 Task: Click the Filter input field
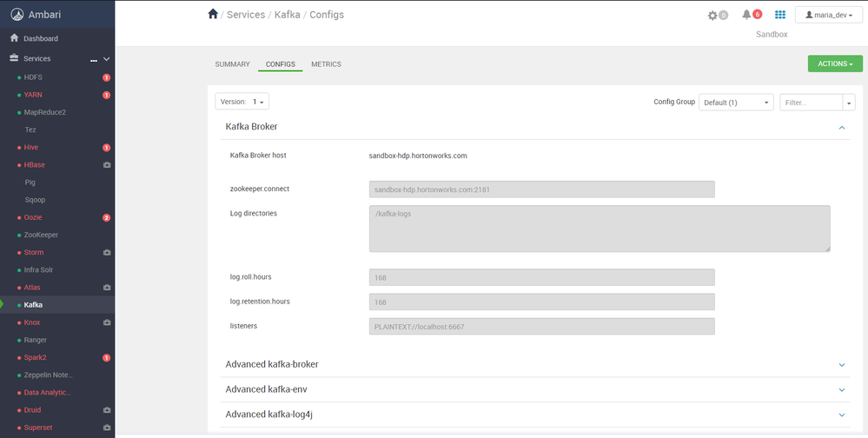pyautogui.click(x=811, y=103)
